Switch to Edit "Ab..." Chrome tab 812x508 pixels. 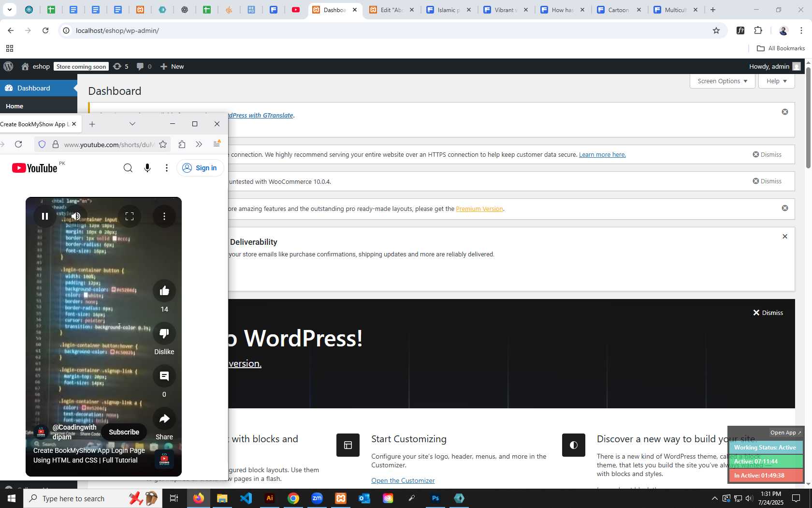coord(391,10)
